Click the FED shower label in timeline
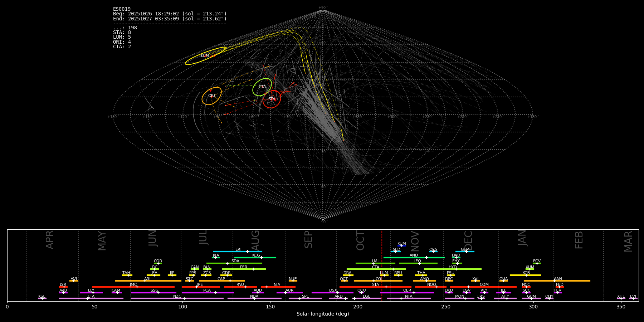Viewport: 644px width, 322px height. pos(560,285)
